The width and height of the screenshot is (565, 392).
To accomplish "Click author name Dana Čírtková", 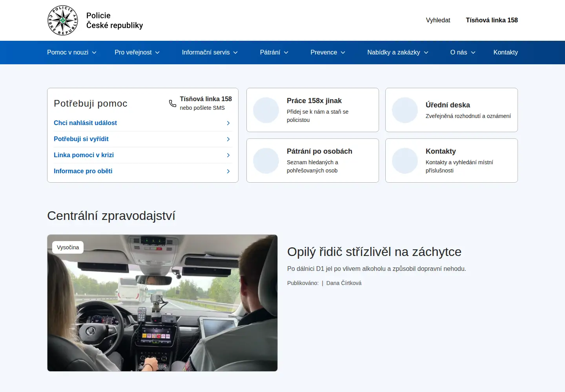I will [x=344, y=283].
